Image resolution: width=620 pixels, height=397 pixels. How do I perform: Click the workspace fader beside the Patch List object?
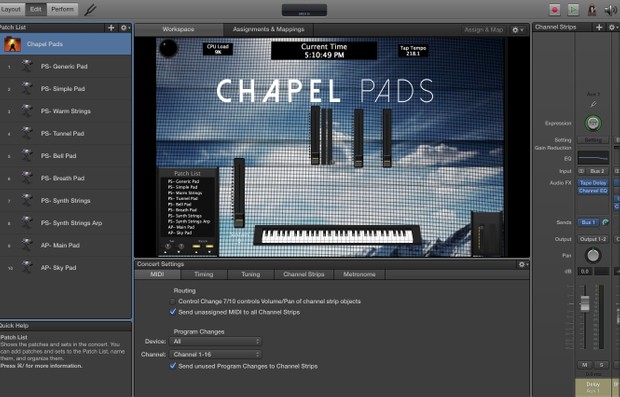pos(239,193)
